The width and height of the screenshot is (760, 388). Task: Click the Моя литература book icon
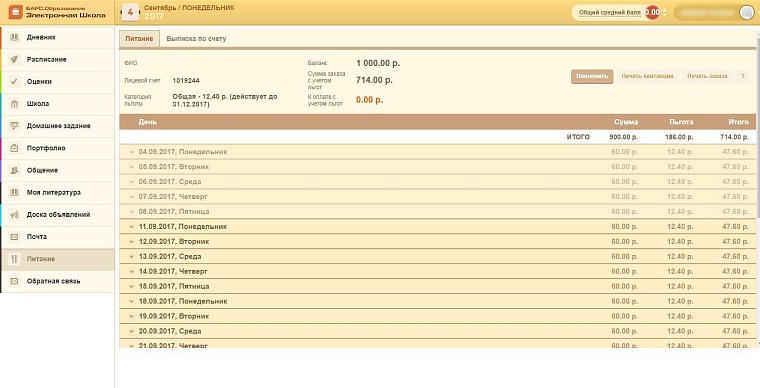pos(15,192)
